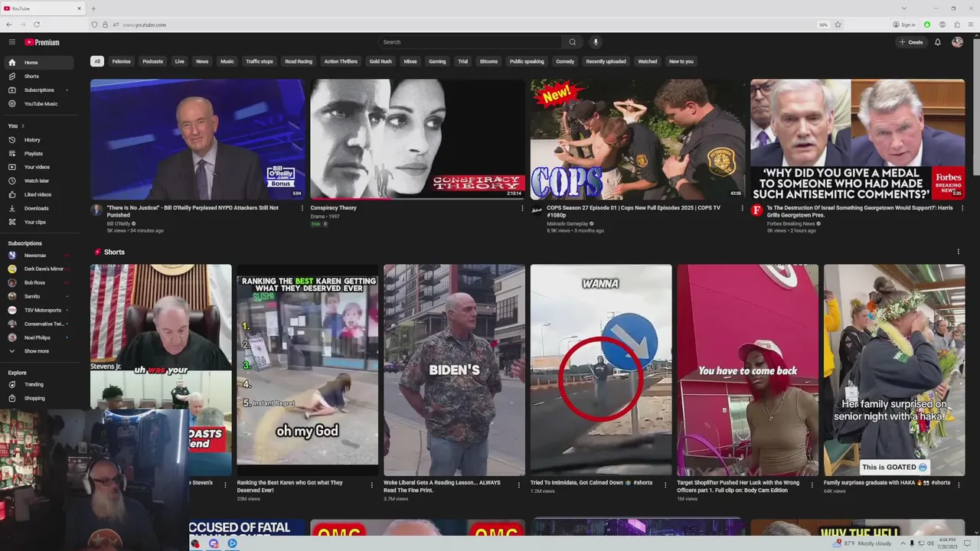Viewport: 980px width, 551px height.
Task: Open the Watch later list
Action: [x=39, y=181]
